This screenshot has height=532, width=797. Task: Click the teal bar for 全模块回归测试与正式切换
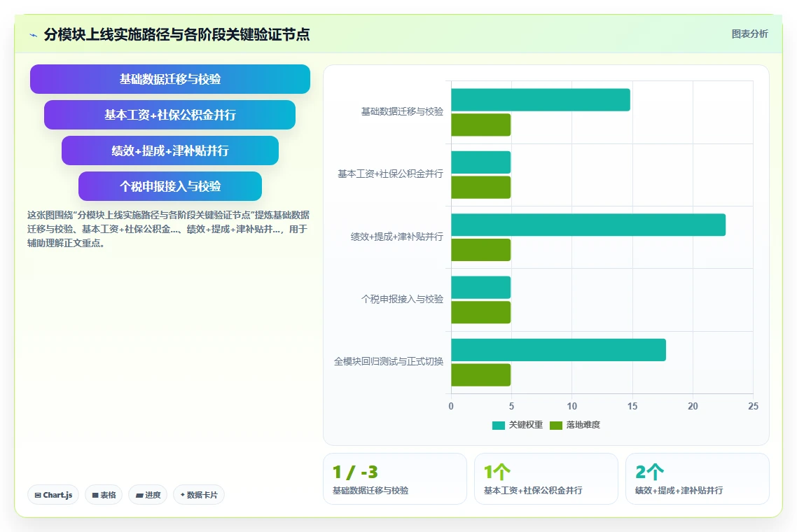coord(558,349)
